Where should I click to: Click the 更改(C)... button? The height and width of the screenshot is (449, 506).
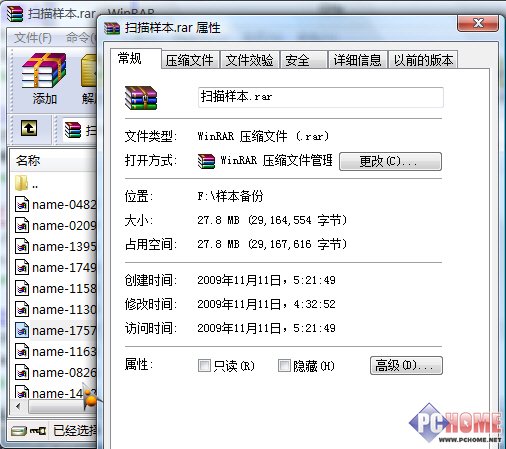coord(390,162)
